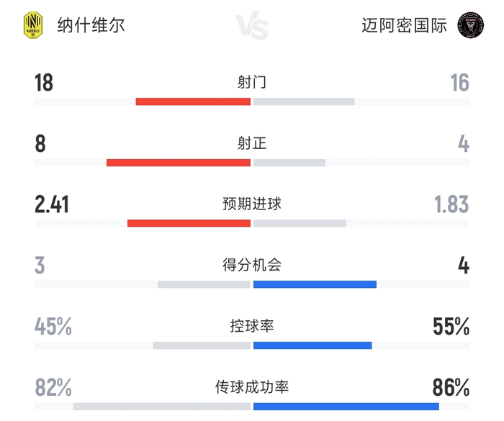Select the 射正 stat label
The width and height of the screenshot is (504, 421).
pyautogui.click(x=252, y=143)
